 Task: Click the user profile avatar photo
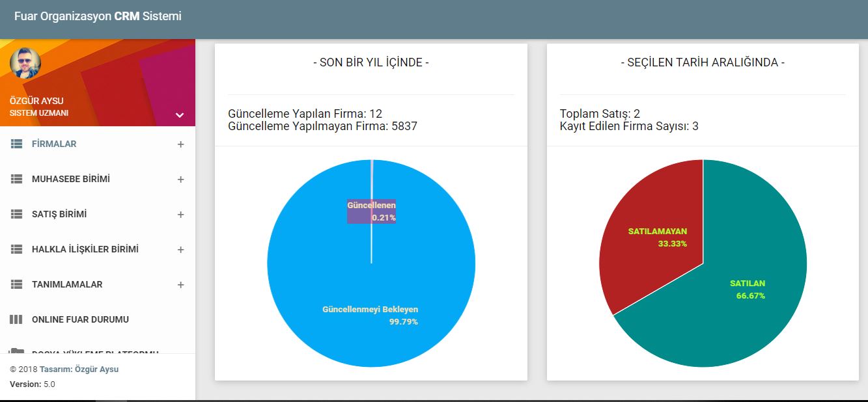(25, 64)
